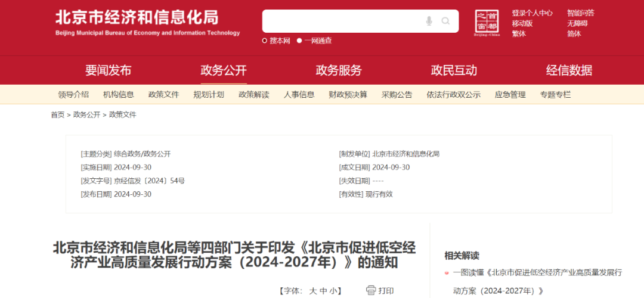Switch to 移动版 site
Viewport: 644px width, 298px height.
point(522,23)
